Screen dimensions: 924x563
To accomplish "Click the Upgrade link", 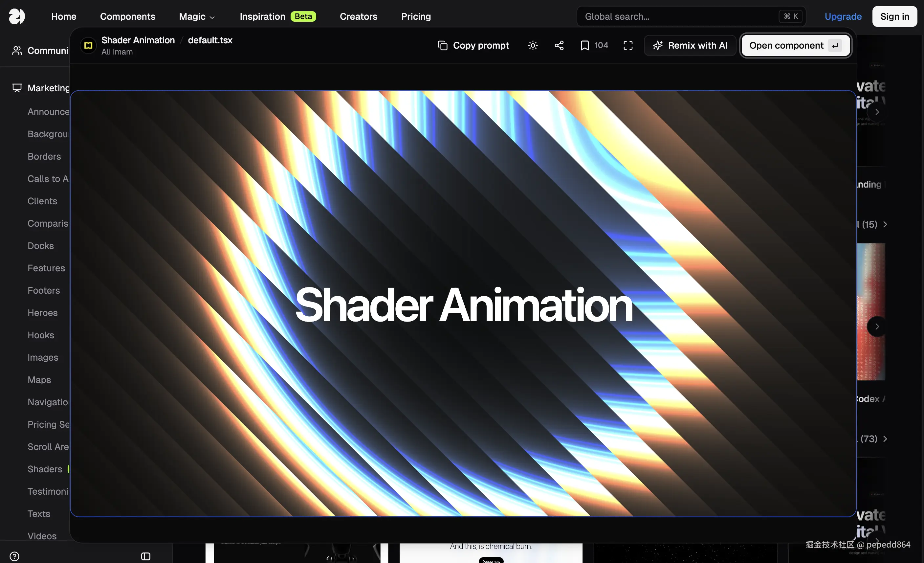I will [843, 16].
